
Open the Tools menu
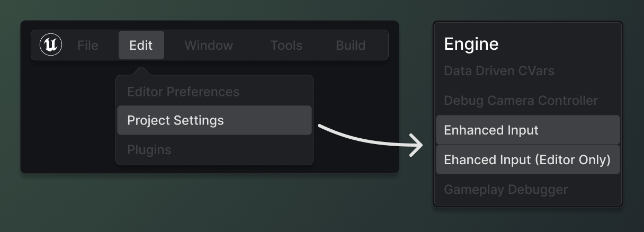[x=286, y=46]
